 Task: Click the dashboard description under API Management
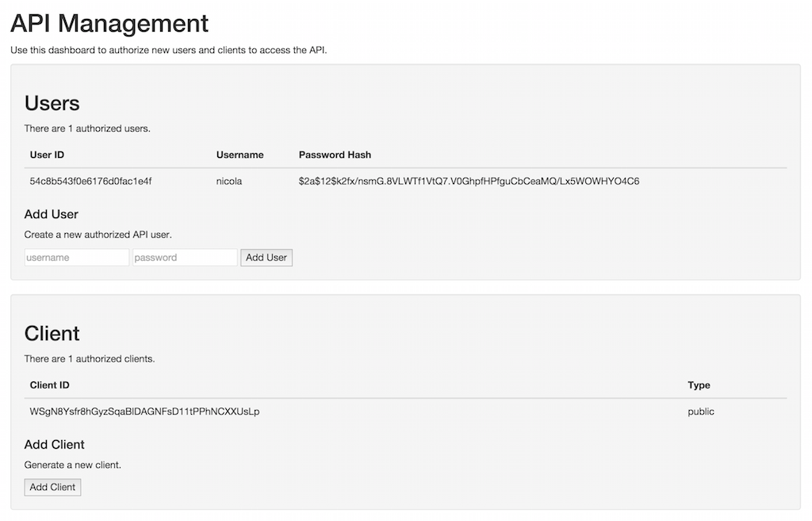pos(169,50)
